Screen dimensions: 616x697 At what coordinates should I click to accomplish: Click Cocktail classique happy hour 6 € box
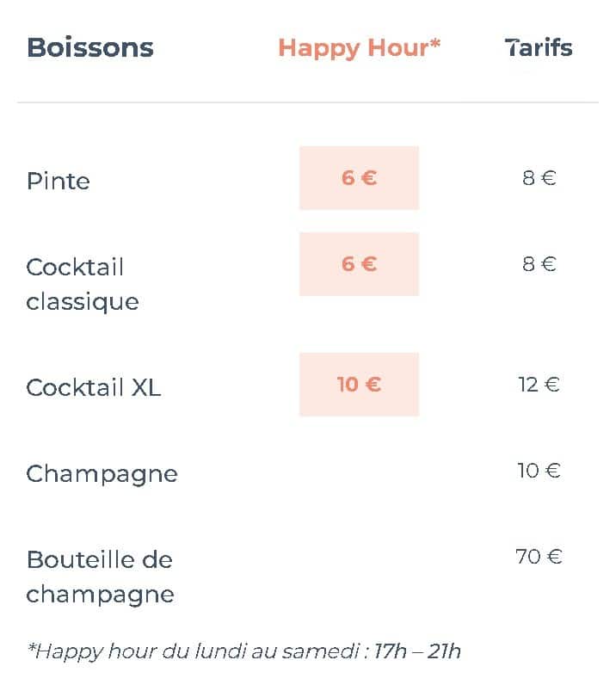click(x=359, y=264)
